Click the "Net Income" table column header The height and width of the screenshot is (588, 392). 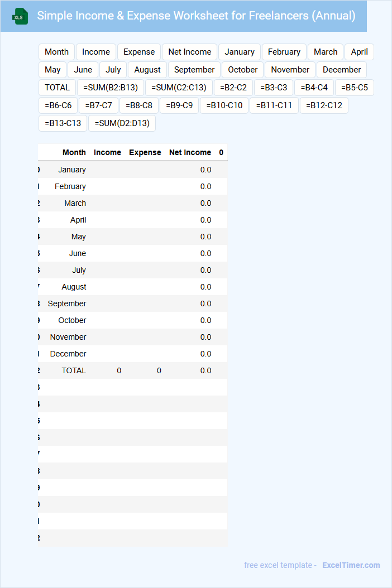190,153
